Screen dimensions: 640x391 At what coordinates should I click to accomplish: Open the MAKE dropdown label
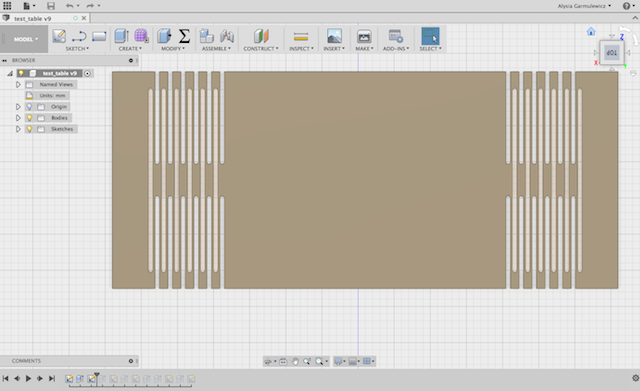(x=364, y=49)
